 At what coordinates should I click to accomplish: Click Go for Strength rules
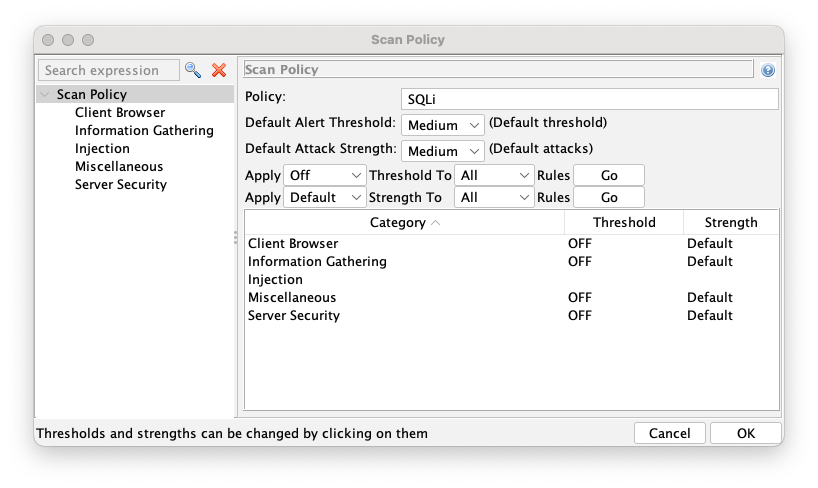pos(609,197)
